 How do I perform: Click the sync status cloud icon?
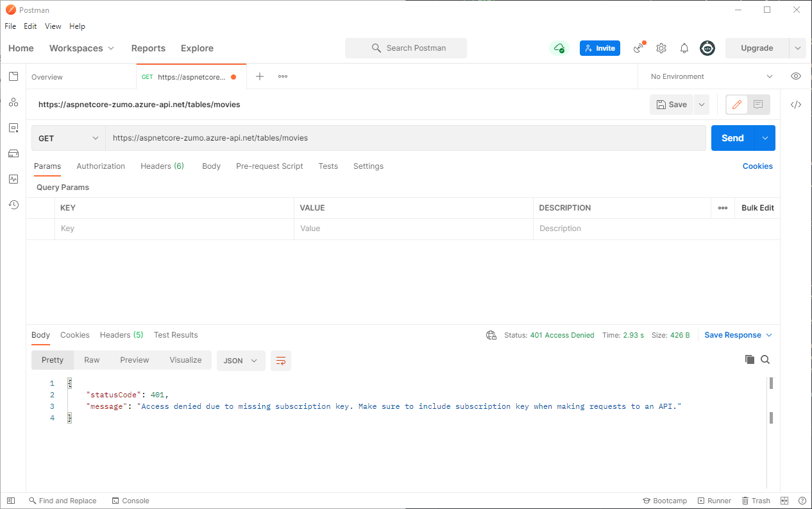[x=559, y=48]
